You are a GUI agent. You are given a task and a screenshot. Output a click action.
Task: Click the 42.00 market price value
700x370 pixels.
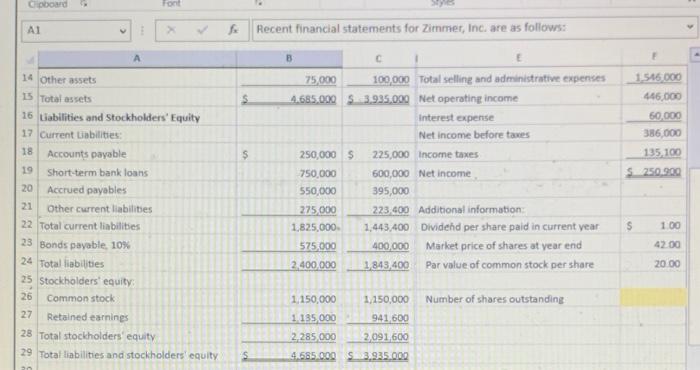667,245
